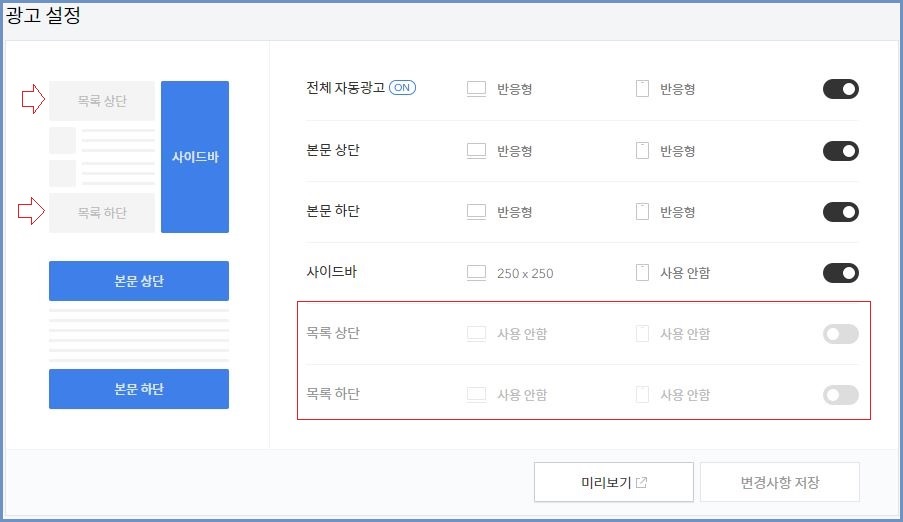Click desktop monitor icon in 본문 하단 row
The width and height of the screenshot is (903, 522).
click(x=476, y=212)
